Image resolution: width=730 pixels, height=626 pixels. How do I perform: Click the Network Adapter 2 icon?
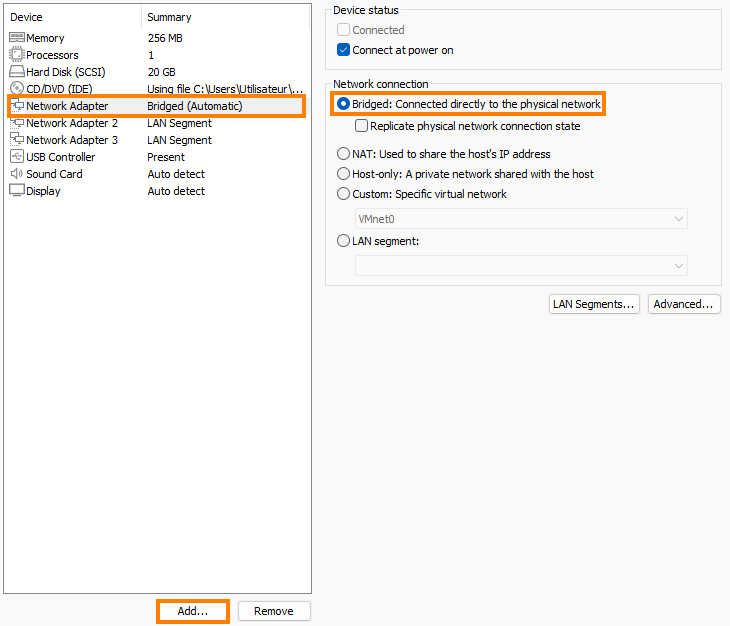coord(17,123)
